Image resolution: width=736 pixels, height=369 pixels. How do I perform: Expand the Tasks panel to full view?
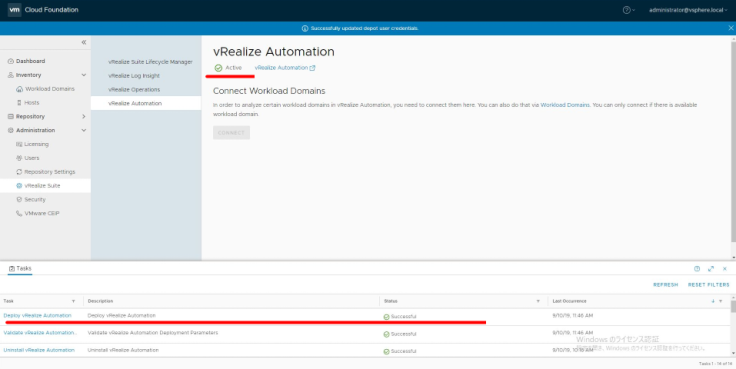coord(711,269)
